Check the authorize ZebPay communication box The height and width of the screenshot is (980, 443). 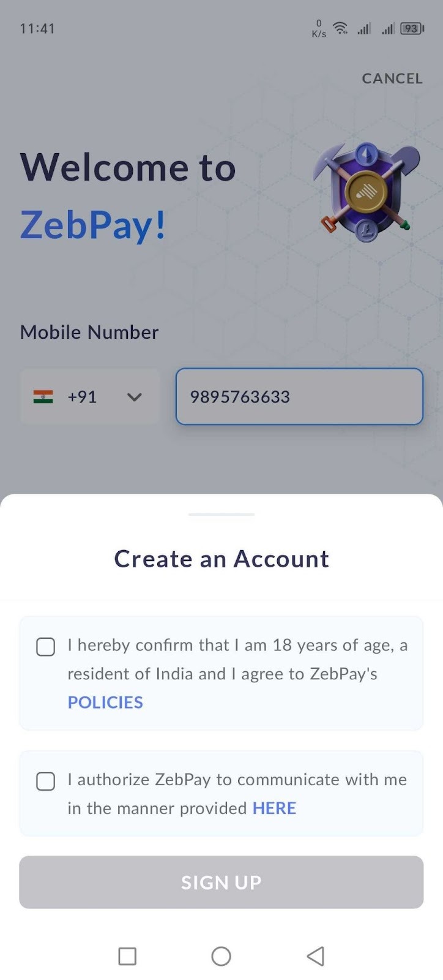[x=46, y=781]
